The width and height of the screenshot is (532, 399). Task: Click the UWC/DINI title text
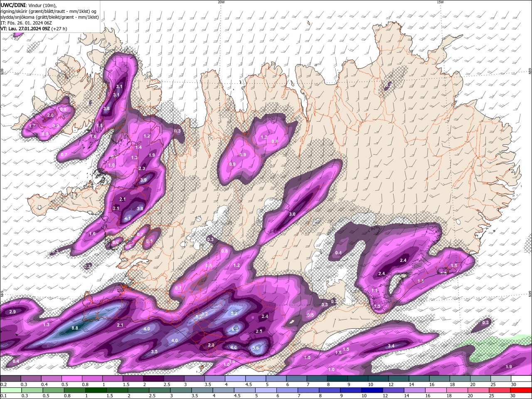coord(13,5)
